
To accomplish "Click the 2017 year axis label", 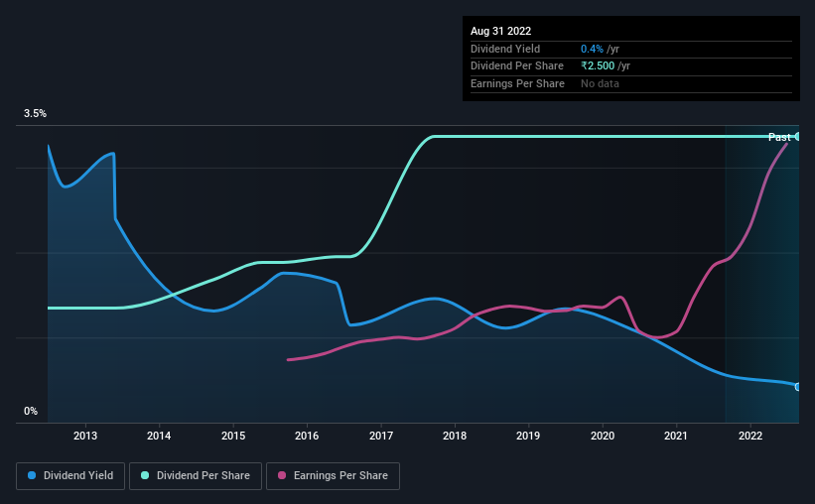I will [381, 436].
